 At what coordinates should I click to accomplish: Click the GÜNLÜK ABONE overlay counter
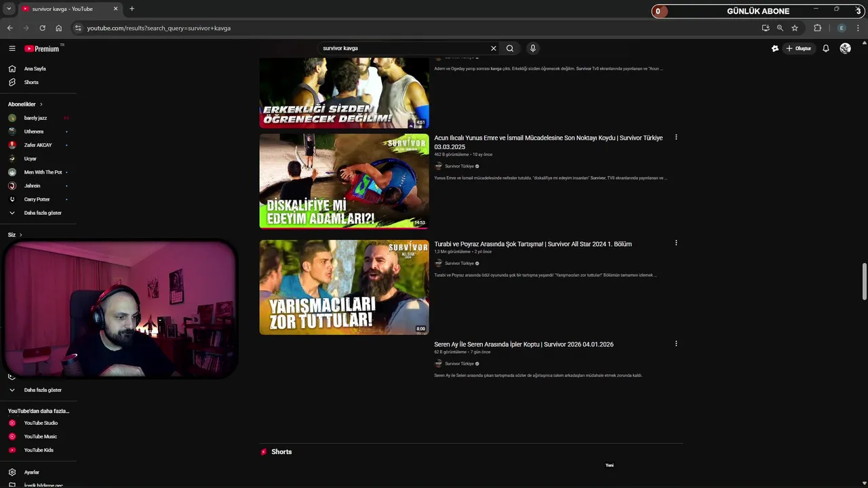tap(758, 11)
